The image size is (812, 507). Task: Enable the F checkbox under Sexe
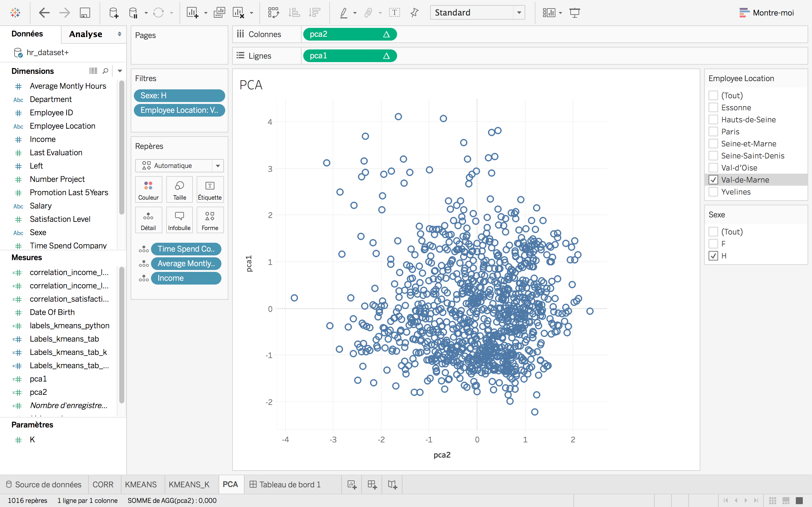pyautogui.click(x=713, y=244)
